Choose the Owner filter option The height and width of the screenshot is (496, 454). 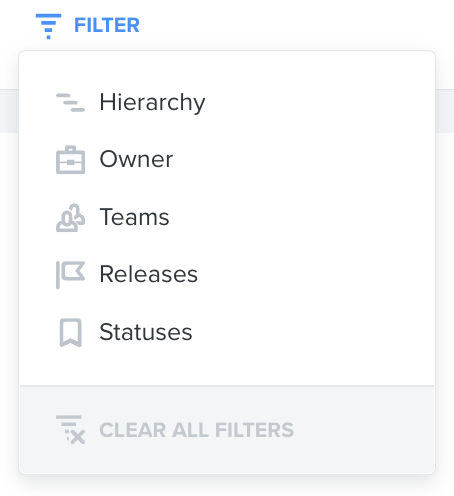click(x=136, y=159)
